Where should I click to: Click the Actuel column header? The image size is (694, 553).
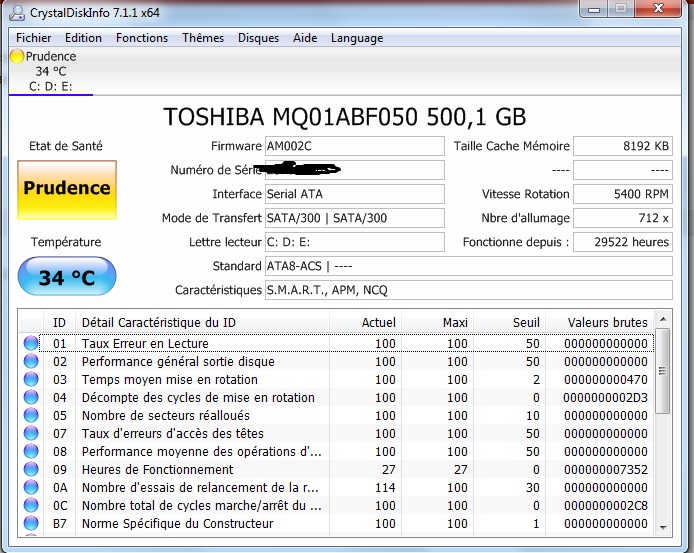pos(365,322)
